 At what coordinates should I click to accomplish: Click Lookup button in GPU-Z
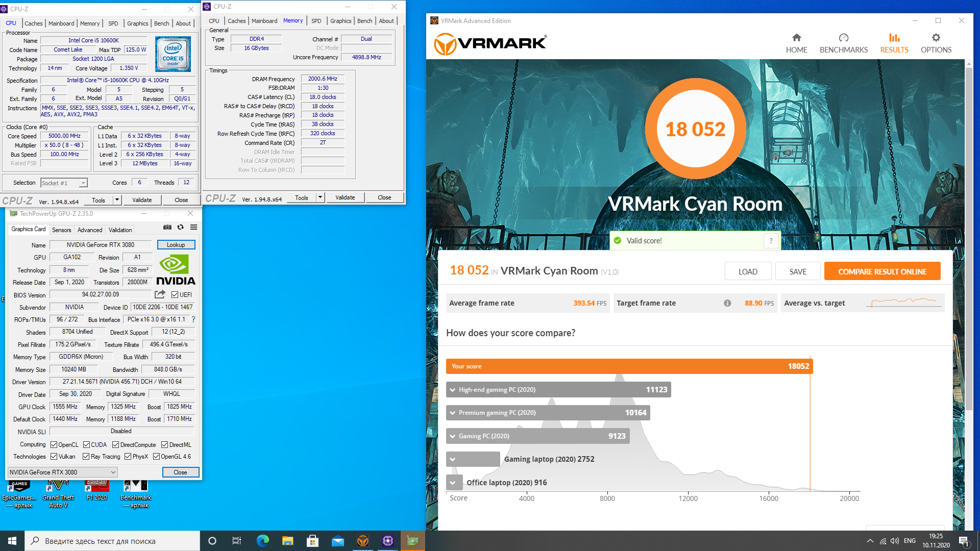(x=176, y=245)
